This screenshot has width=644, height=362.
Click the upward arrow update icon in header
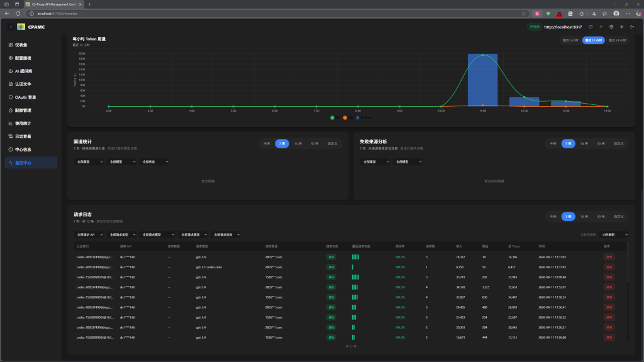coord(601,27)
